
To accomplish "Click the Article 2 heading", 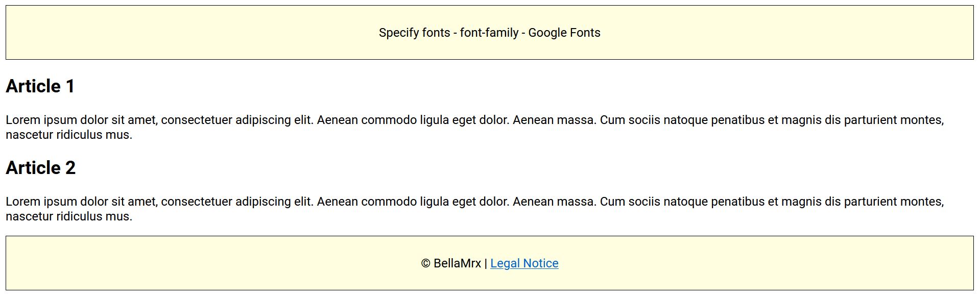I will (x=41, y=168).
